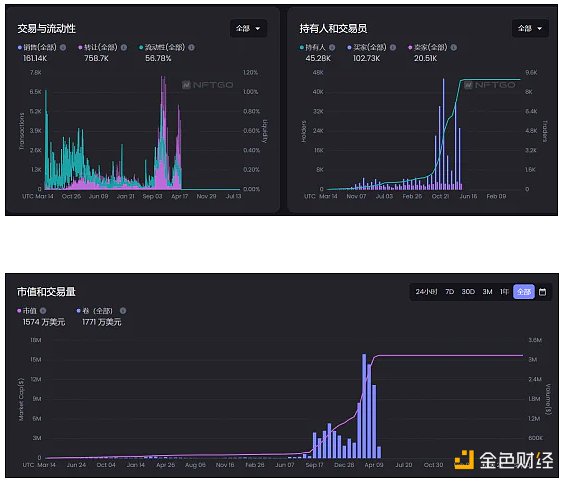Select the 1年 time range tab
Image resolution: width=565 pixels, height=481 pixels.
point(504,292)
